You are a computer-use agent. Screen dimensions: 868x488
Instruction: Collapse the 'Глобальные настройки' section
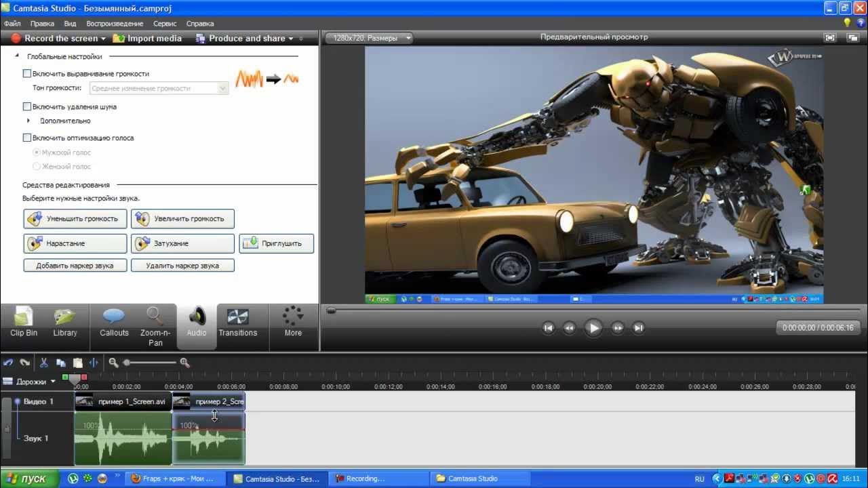click(x=17, y=57)
